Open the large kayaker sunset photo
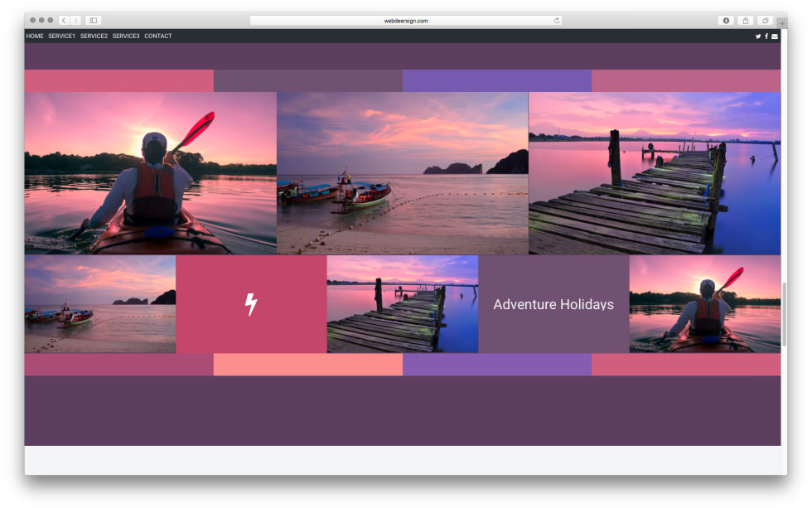 [x=151, y=173]
